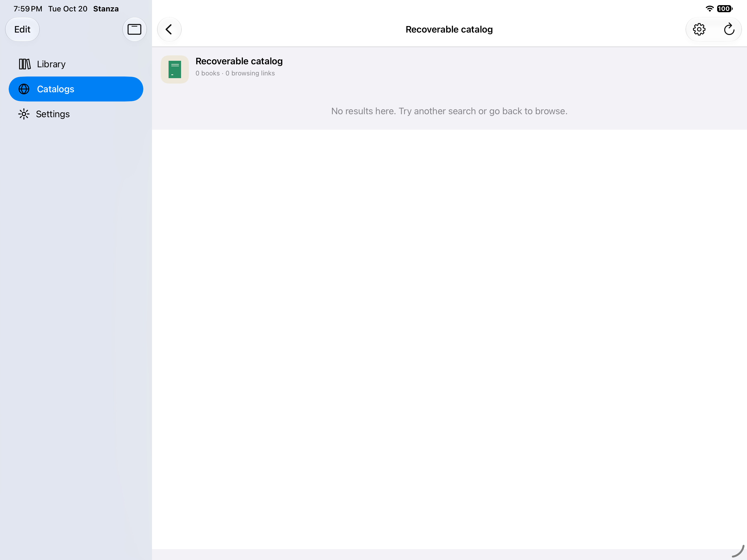Click the Library books icon
The image size is (747, 560).
click(25, 64)
